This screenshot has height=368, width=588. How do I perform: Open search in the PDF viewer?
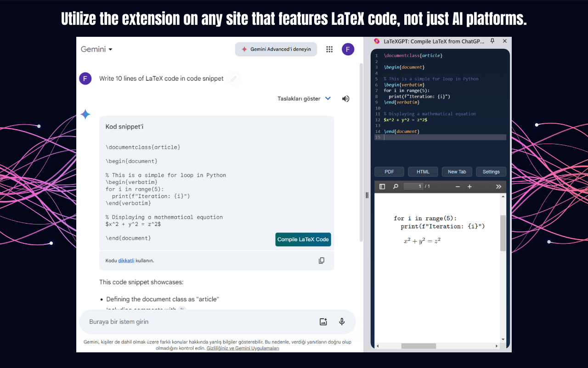(x=396, y=186)
